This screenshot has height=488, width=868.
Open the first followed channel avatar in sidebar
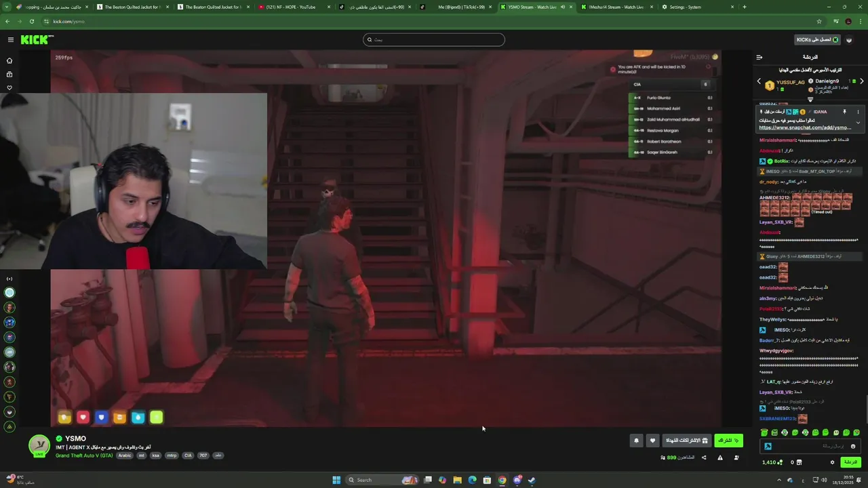click(x=9, y=293)
